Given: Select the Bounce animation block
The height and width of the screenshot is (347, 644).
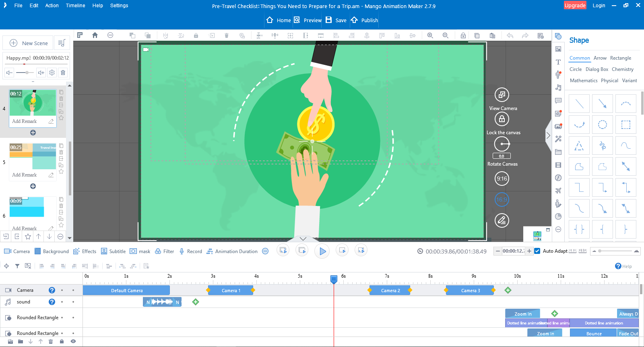Looking at the screenshot, I should click(594, 333).
